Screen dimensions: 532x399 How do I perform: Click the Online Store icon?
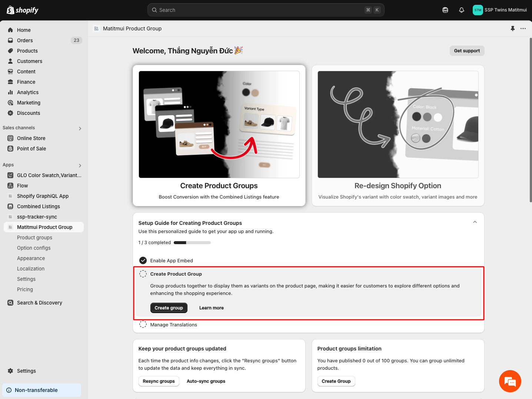pyautogui.click(x=10, y=138)
